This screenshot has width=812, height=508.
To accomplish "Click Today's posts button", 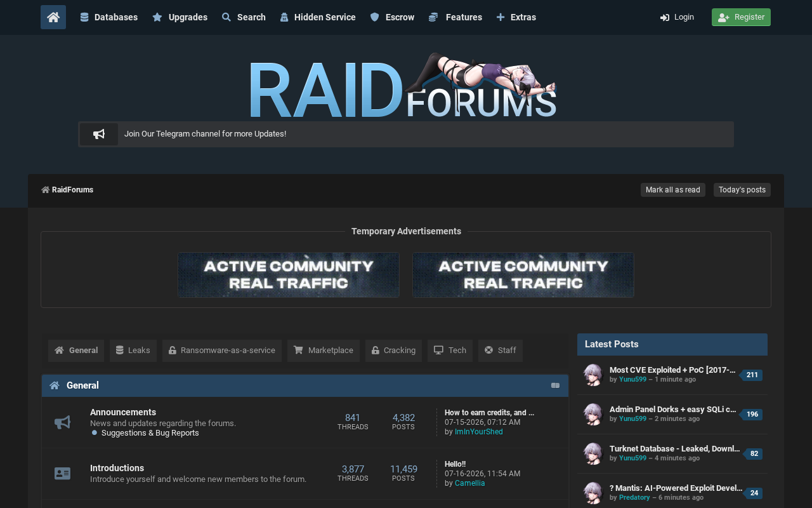I will (742, 190).
